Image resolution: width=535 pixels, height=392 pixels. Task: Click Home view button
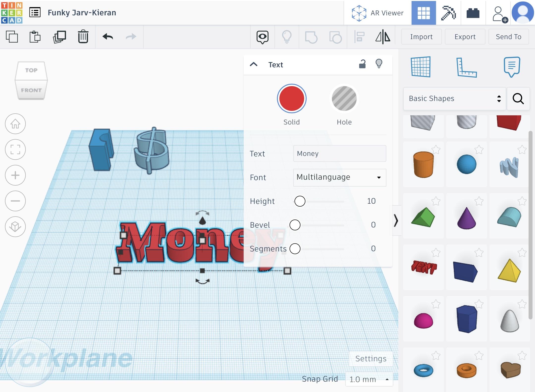pos(15,124)
